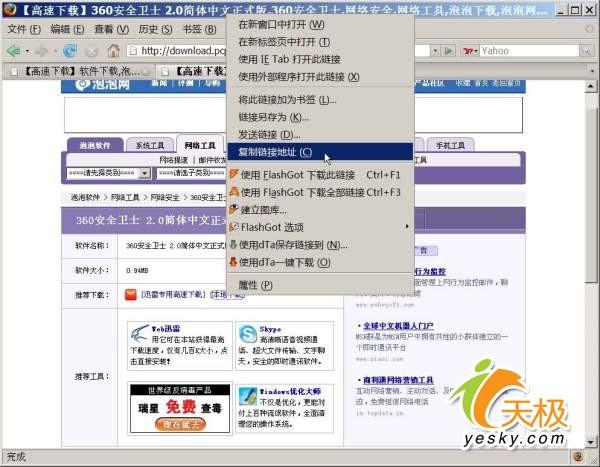This screenshot has height=467, width=600.
Task: Open the 请先择类别 dropdown
Action: point(108,173)
